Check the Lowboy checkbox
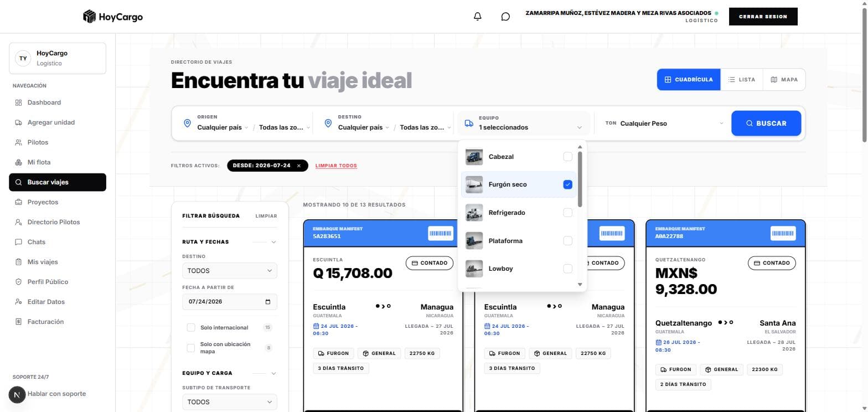This screenshot has height=412, width=868. [x=567, y=269]
